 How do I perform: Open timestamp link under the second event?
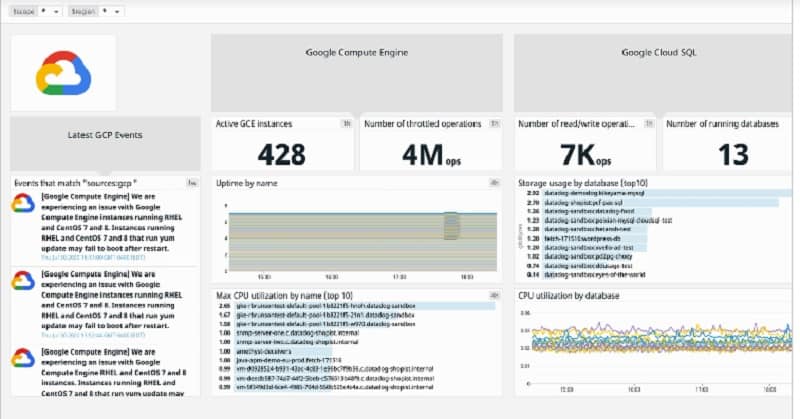point(93,335)
